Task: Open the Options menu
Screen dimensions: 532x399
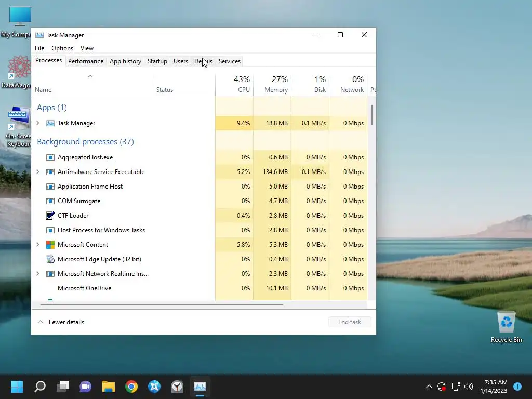Action: click(62, 48)
